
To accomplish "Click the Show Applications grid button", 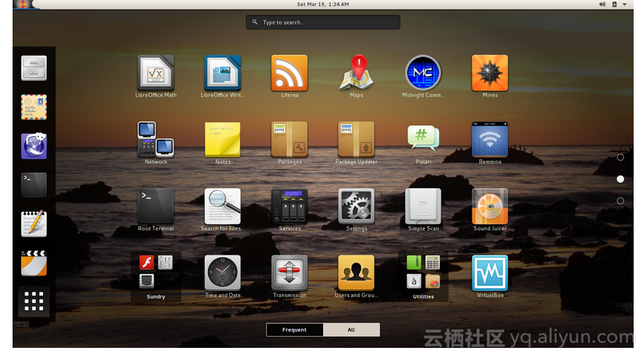I will (34, 301).
